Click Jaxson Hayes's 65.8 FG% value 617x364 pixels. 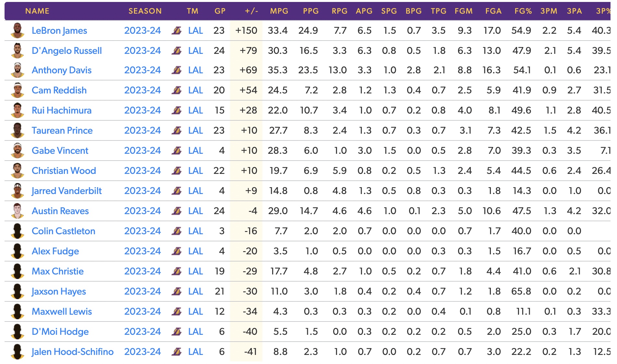point(521,291)
